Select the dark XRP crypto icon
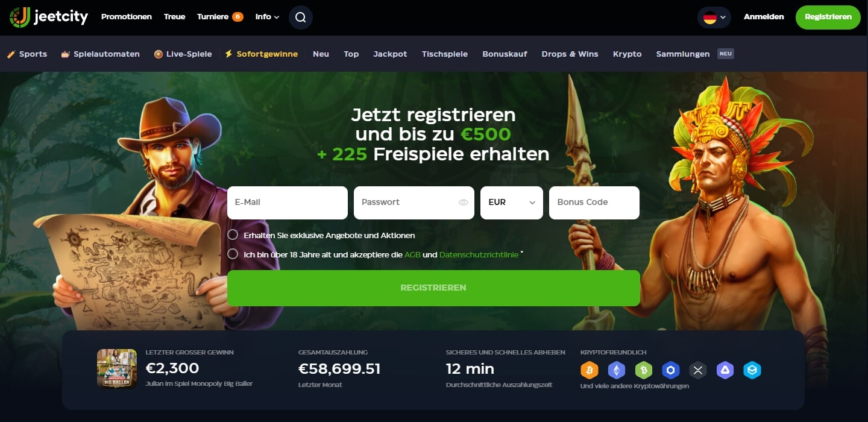This screenshot has height=422, width=868. [x=698, y=370]
